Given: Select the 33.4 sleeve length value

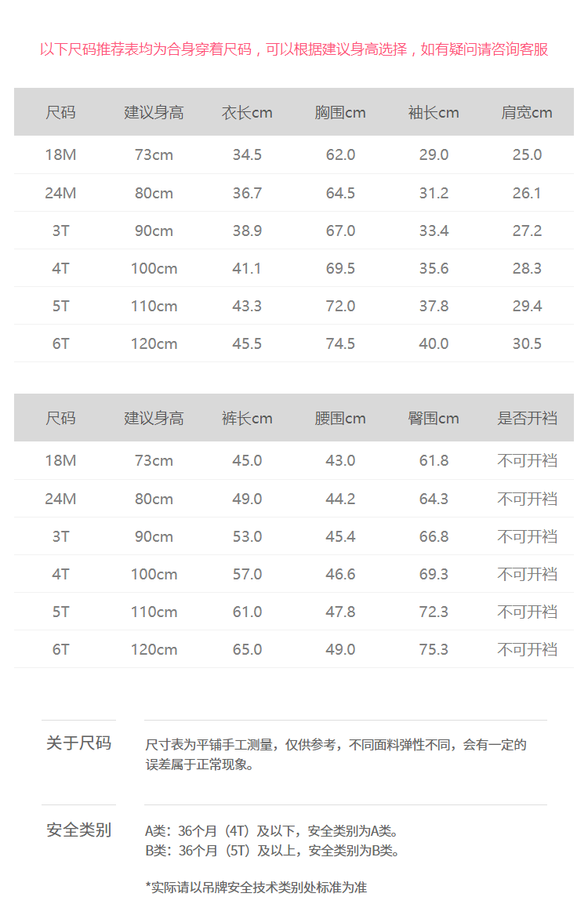Looking at the screenshot, I should pos(434,231).
